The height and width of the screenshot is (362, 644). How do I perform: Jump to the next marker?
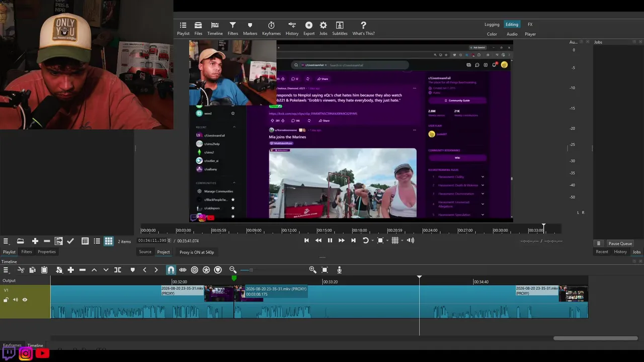[156, 270]
